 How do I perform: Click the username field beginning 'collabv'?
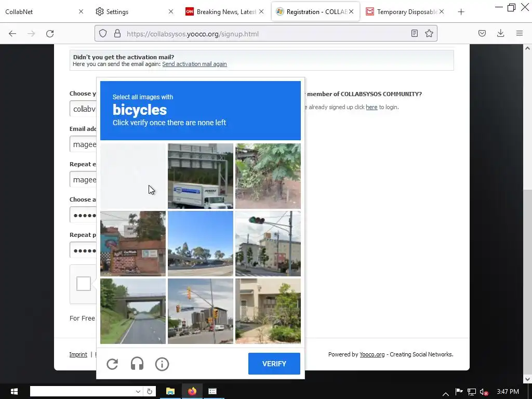point(83,109)
